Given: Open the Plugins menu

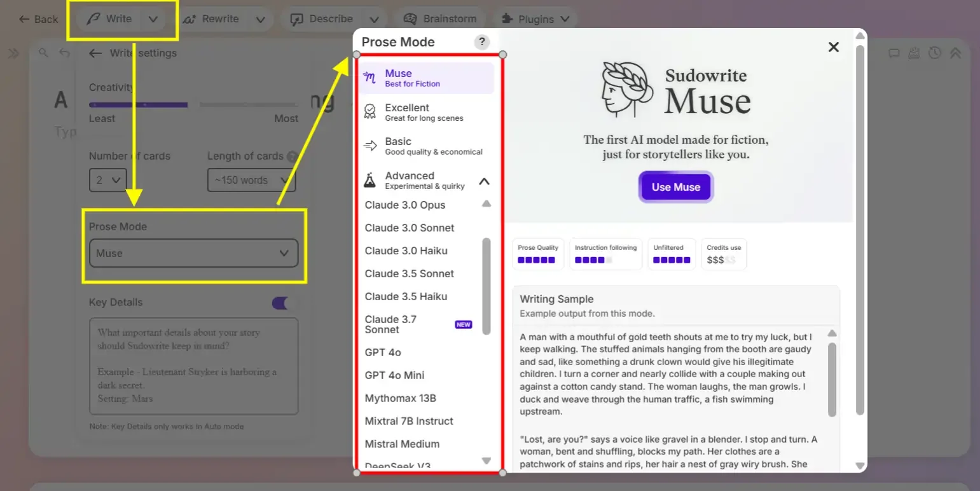Looking at the screenshot, I should [535, 18].
